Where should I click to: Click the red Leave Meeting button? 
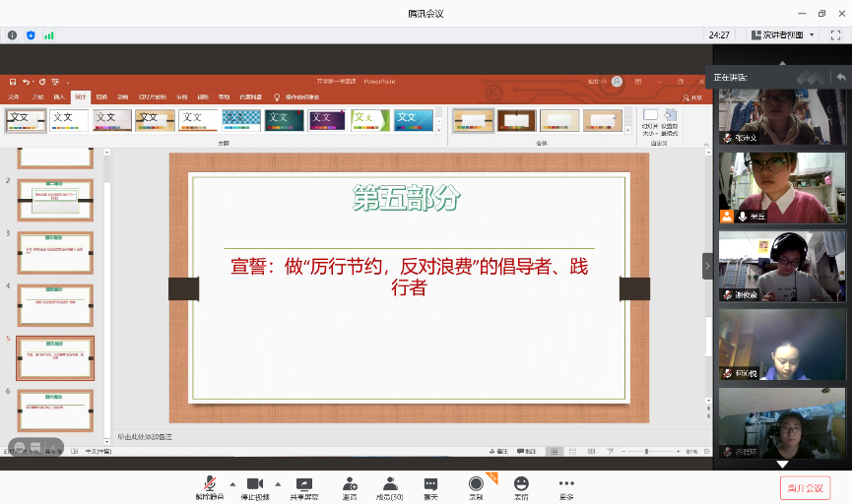pos(806,487)
